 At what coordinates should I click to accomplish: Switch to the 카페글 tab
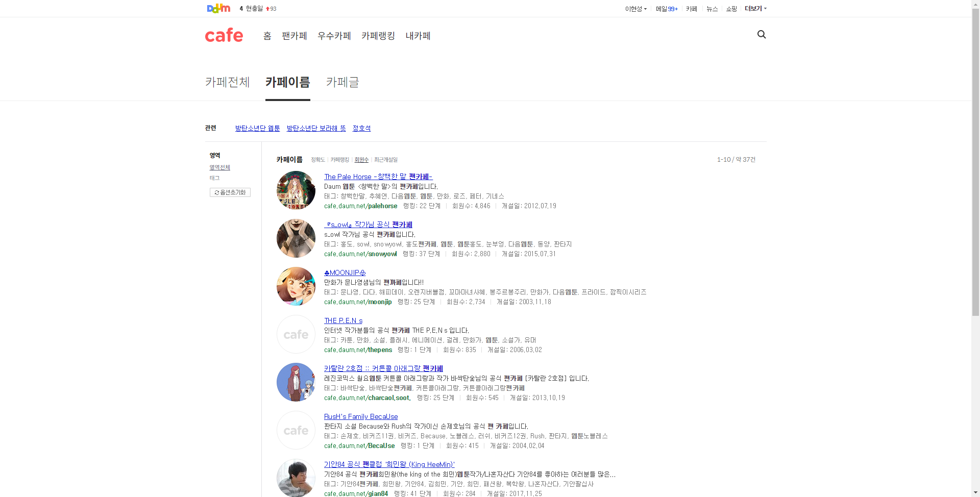click(342, 82)
